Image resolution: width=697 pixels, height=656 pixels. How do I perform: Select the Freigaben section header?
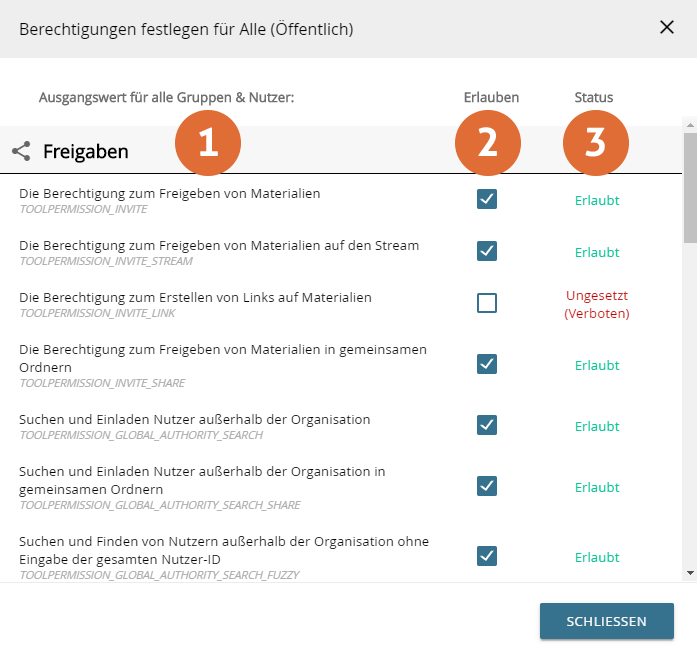pos(86,152)
